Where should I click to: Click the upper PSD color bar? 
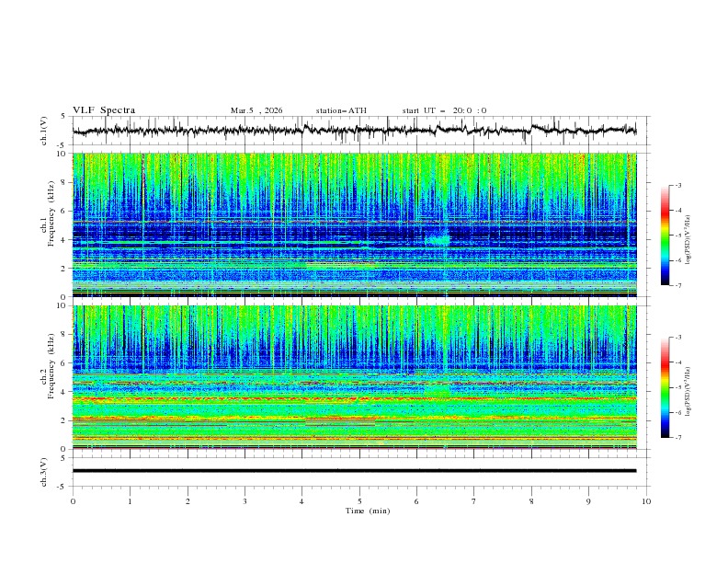[x=665, y=236]
